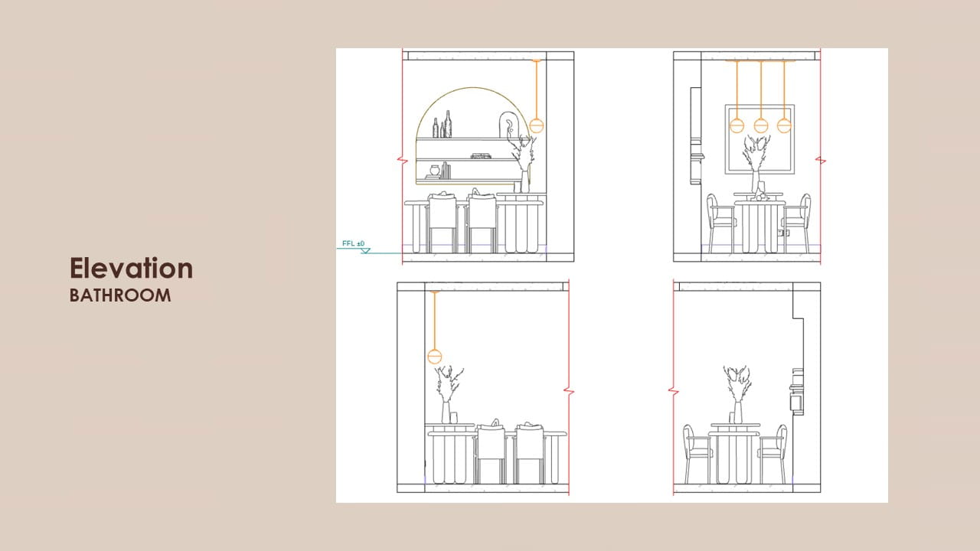Select red break-line symbol right of top-right elevation

tap(821, 161)
